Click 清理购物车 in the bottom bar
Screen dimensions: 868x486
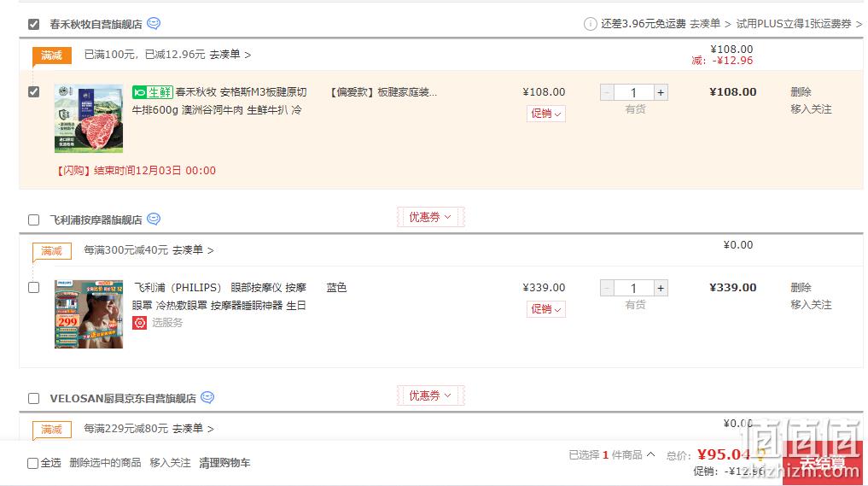(224, 463)
